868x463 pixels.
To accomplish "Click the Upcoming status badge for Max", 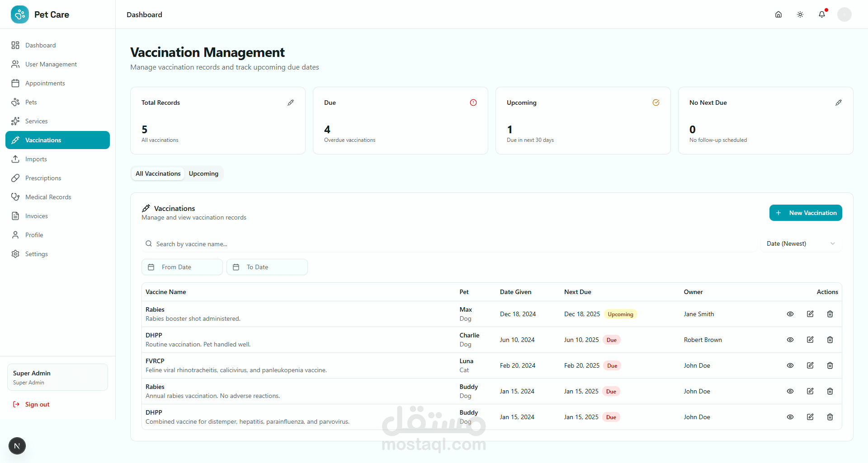I will [620, 314].
